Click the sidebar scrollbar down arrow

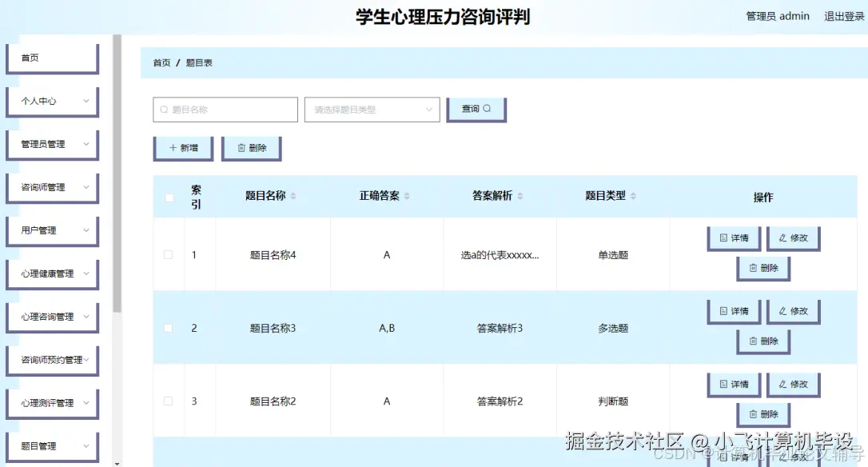tap(117, 463)
